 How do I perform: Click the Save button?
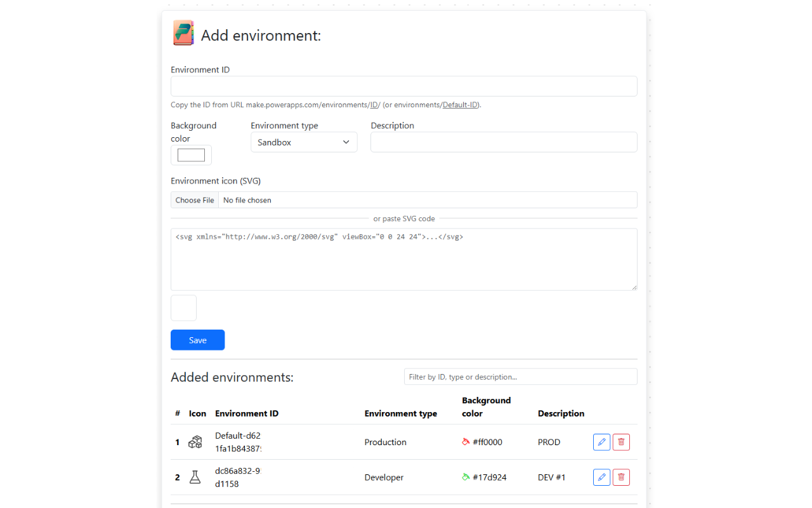[x=197, y=340]
